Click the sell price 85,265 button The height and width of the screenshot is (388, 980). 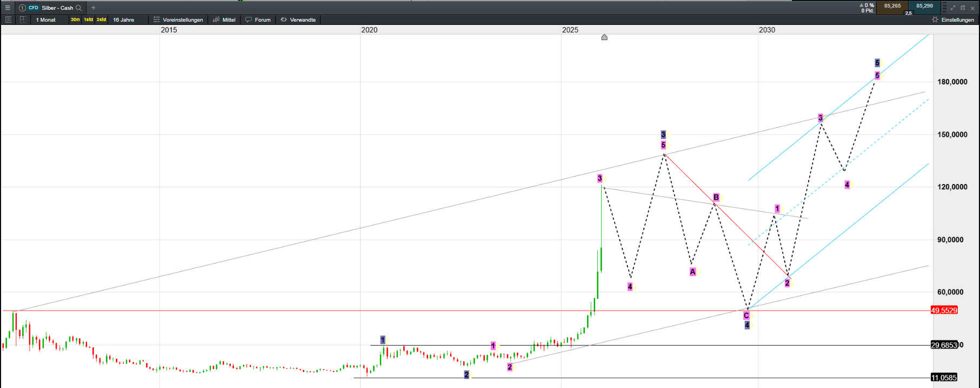892,6
